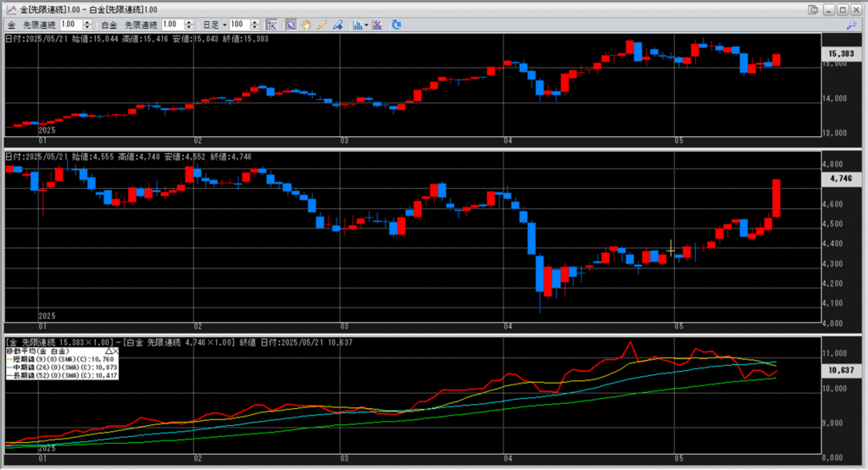Open the wrench settings icon at top right
Screen dimensions: 868x470
pyautogui.click(x=851, y=25)
